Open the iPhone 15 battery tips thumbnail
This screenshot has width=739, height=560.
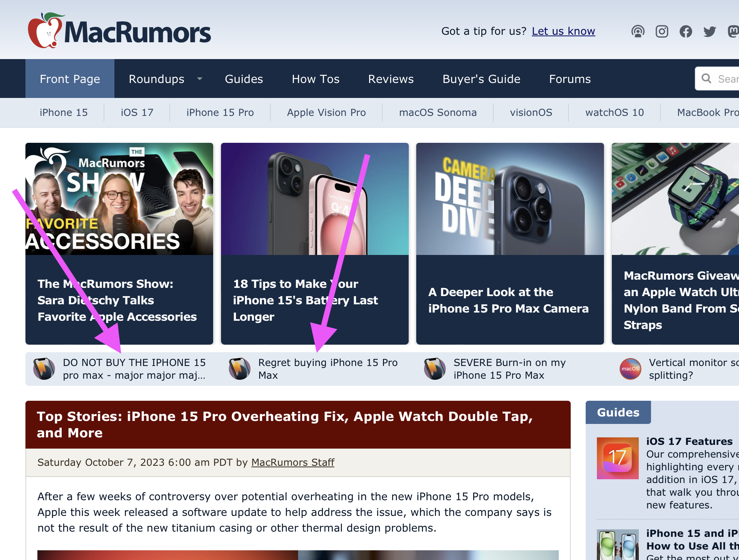pos(315,199)
